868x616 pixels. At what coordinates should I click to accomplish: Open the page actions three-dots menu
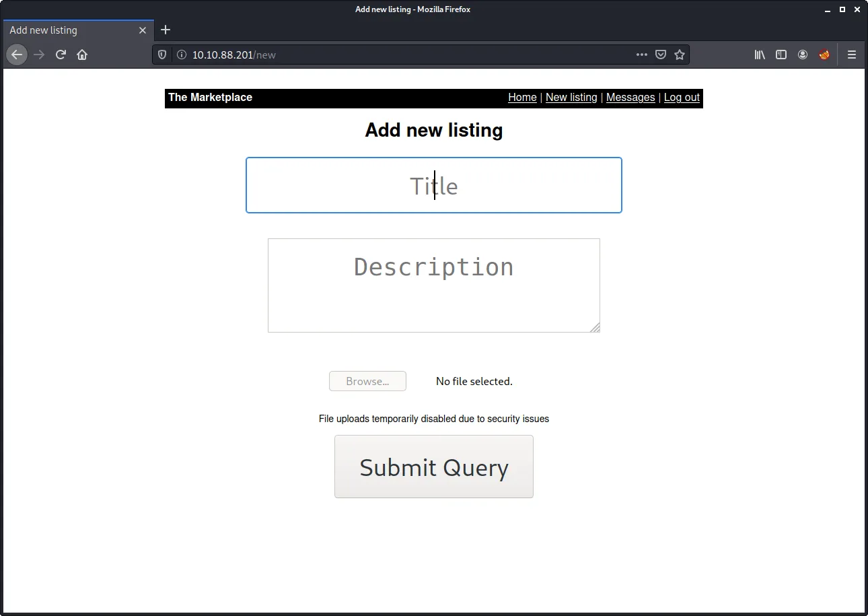pos(641,55)
